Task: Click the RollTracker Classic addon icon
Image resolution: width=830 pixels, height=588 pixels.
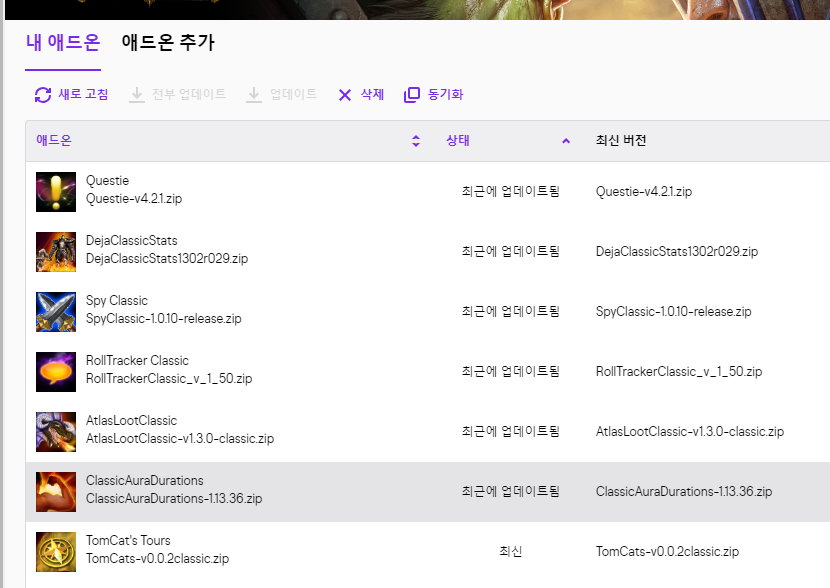Action: (56, 371)
